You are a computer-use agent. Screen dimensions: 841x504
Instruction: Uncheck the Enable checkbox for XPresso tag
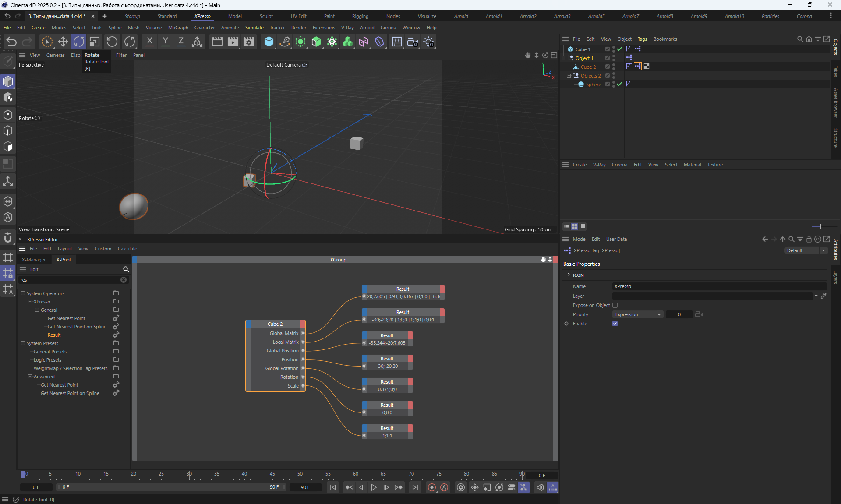(x=615, y=324)
